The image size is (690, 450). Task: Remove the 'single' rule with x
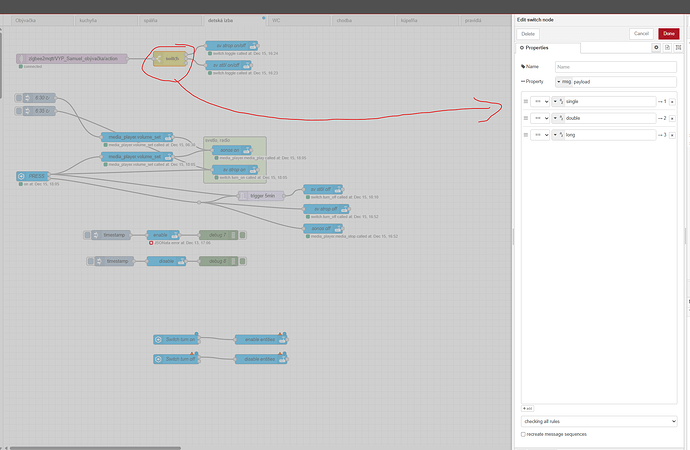673,101
